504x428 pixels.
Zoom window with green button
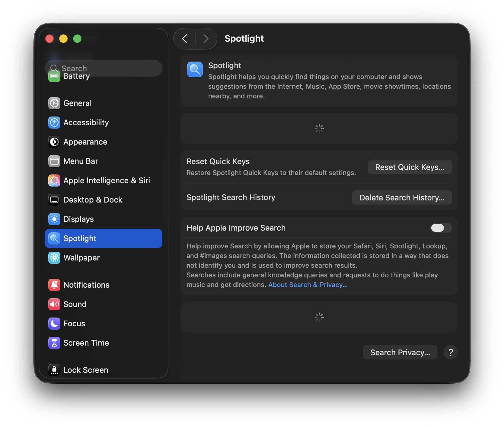[x=77, y=39]
